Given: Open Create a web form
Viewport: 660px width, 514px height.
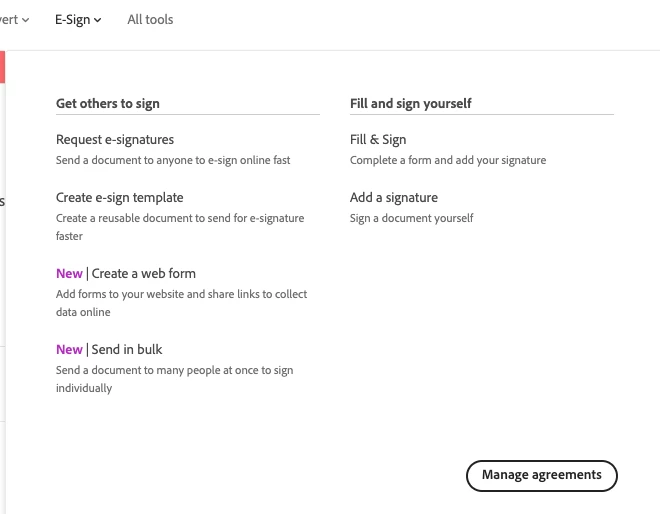Looking at the screenshot, I should click(144, 274).
